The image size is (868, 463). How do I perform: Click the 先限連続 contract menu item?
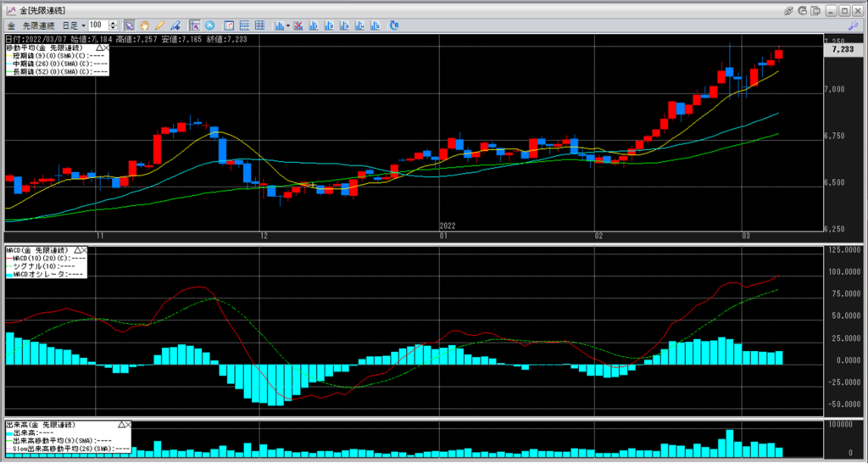pos(37,25)
